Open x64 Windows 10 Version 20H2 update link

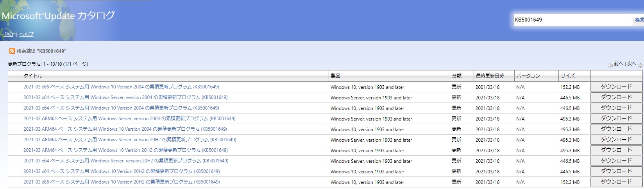coord(122,171)
